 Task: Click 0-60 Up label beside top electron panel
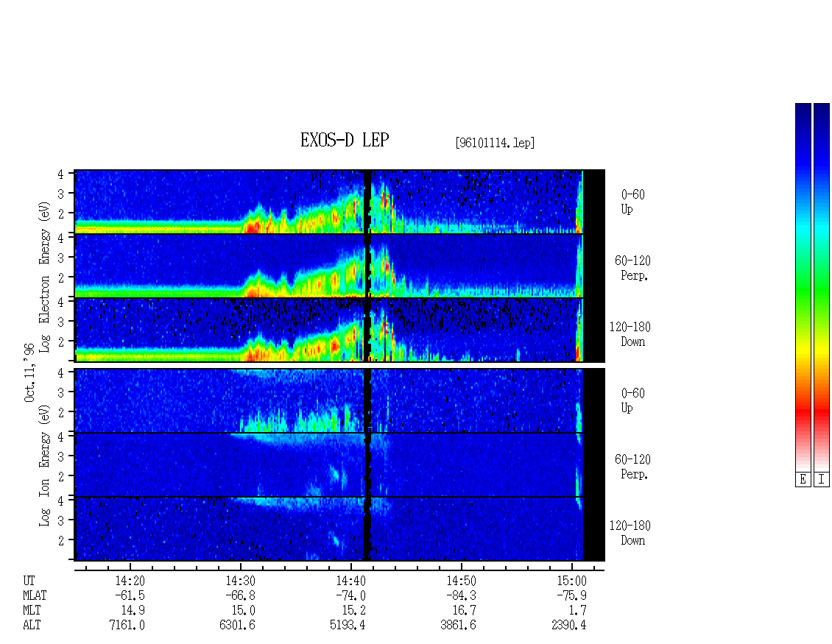pyautogui.click(x=632, y=202)
